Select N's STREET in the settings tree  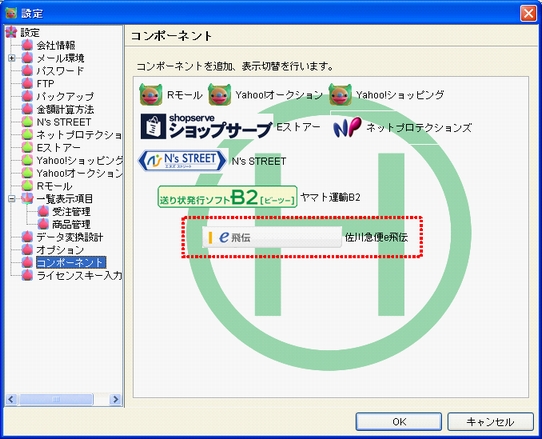point(64,122)
